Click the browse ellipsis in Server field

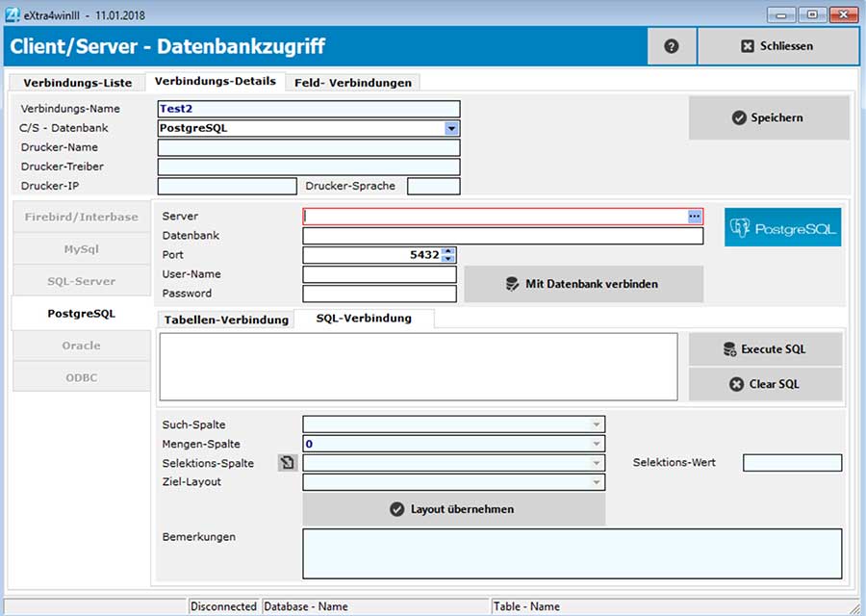pyautogui.click(x=695, y=217)
